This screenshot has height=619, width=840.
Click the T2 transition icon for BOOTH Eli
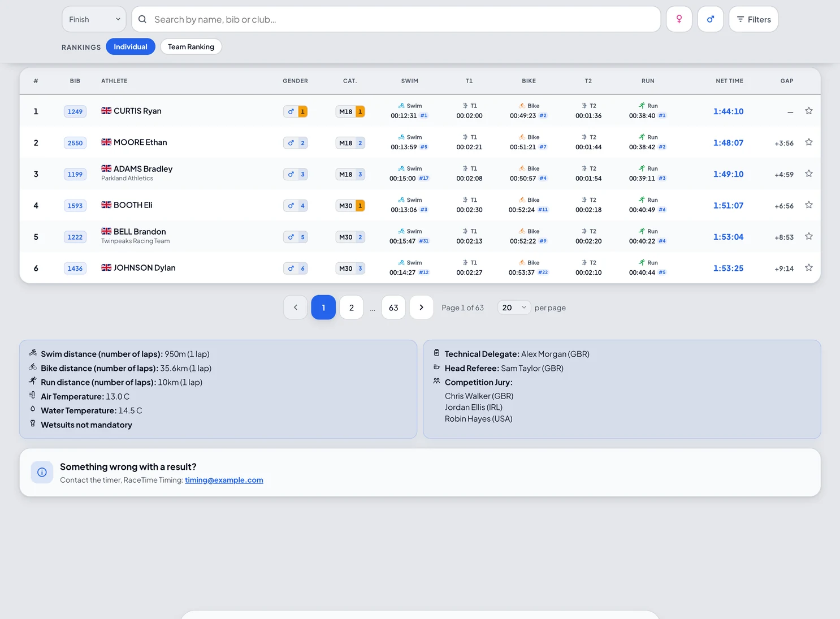click(x=584, y=200)
